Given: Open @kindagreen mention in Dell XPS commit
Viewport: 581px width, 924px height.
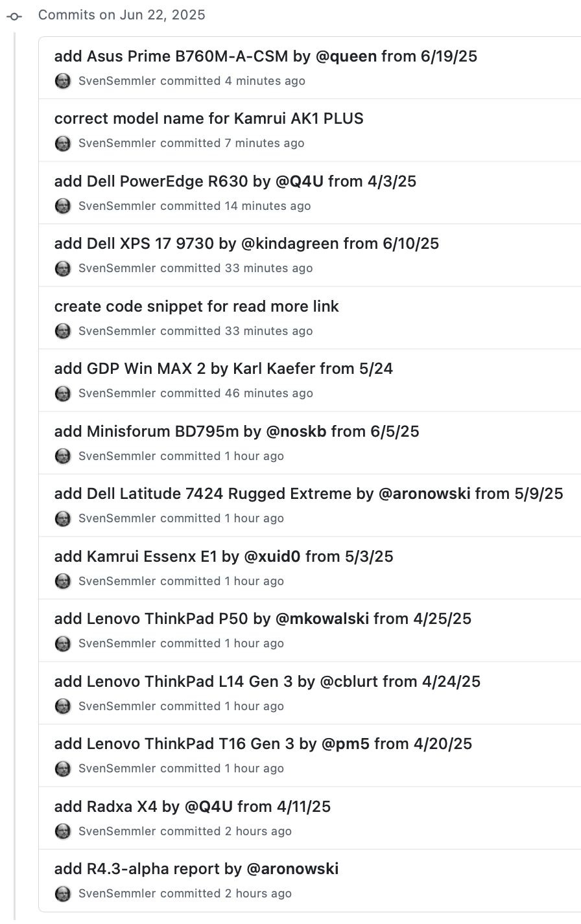Looking at the screenshot, I should [290, 244].
